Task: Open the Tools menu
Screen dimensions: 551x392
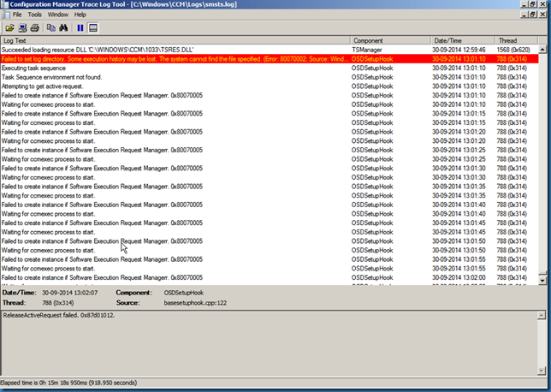Action: pyautogui.click(x=34, y=15)
